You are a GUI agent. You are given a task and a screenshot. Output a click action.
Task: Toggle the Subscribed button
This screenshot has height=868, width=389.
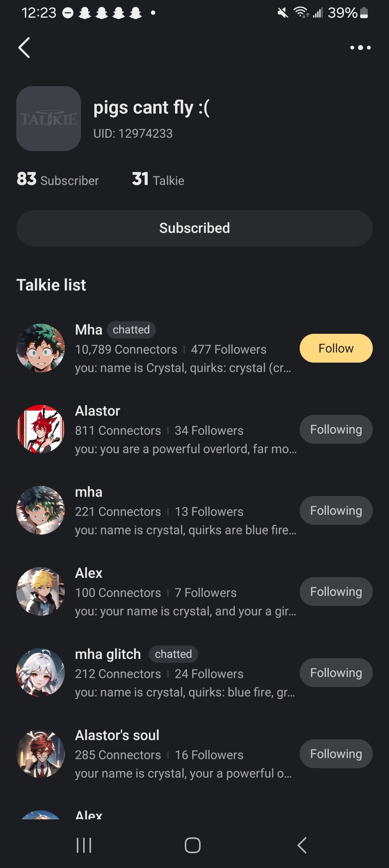194,228
